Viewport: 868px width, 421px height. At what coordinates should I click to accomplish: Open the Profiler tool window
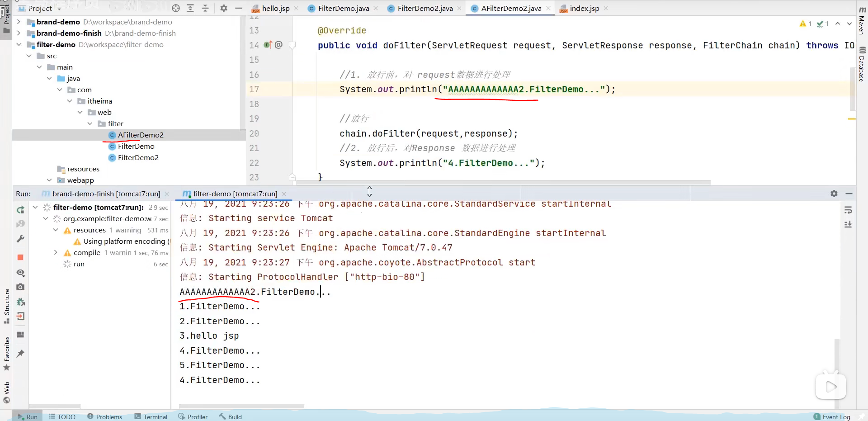(x=193, y=416)
